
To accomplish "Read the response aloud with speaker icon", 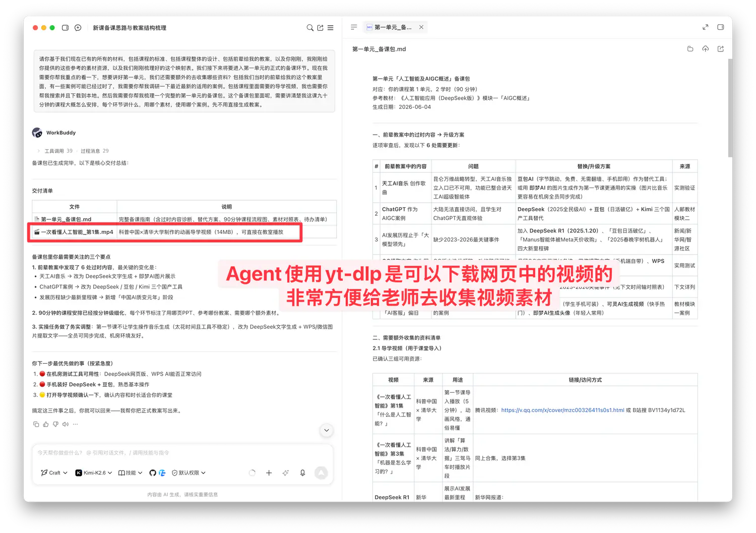I will pos(66,424).
